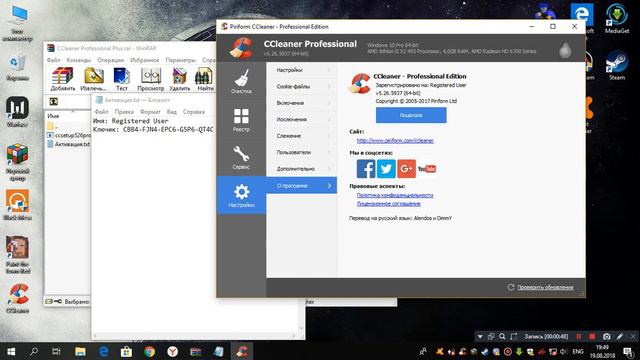
Task: Open the Лицензионное соглашение link
Action: tap(389, 203)
